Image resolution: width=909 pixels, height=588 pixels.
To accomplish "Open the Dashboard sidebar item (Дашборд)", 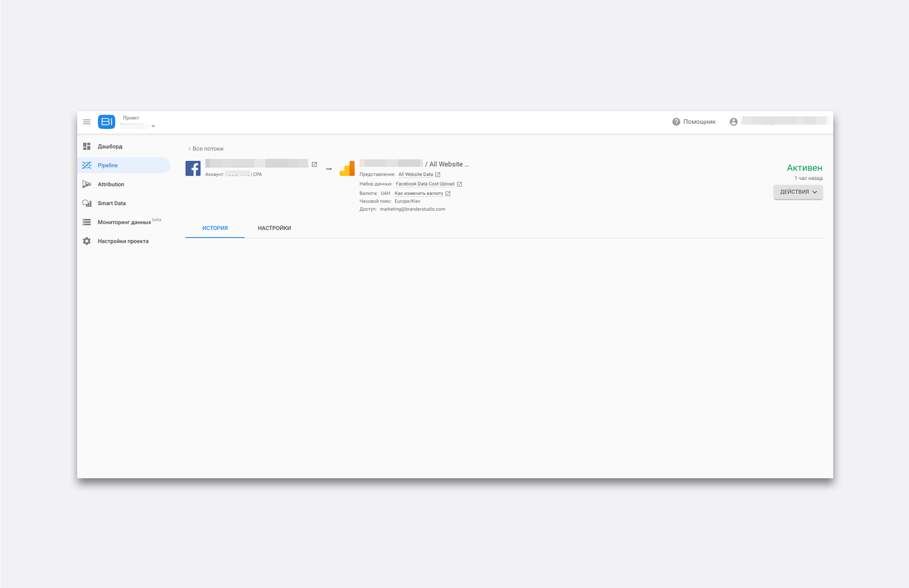I will pos(110,147).
